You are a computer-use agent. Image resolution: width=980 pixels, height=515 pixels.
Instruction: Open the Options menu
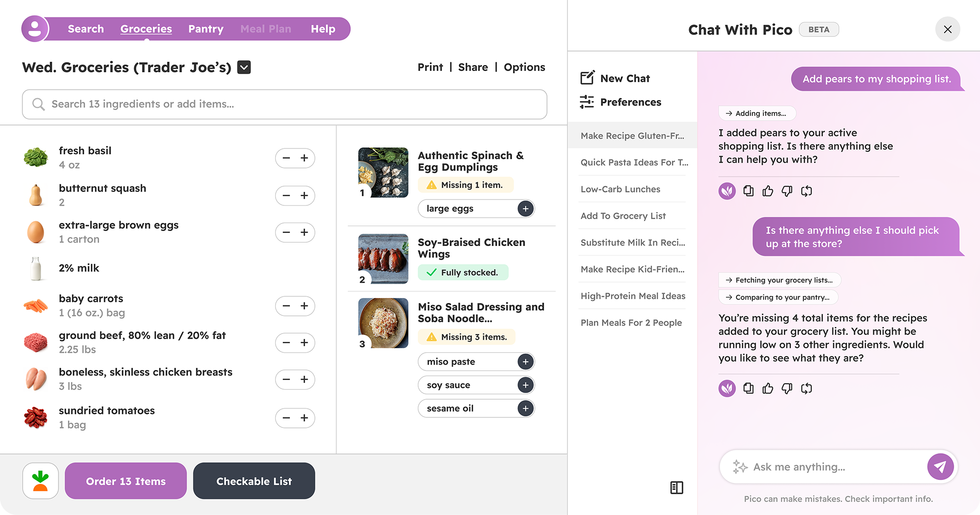524,67
